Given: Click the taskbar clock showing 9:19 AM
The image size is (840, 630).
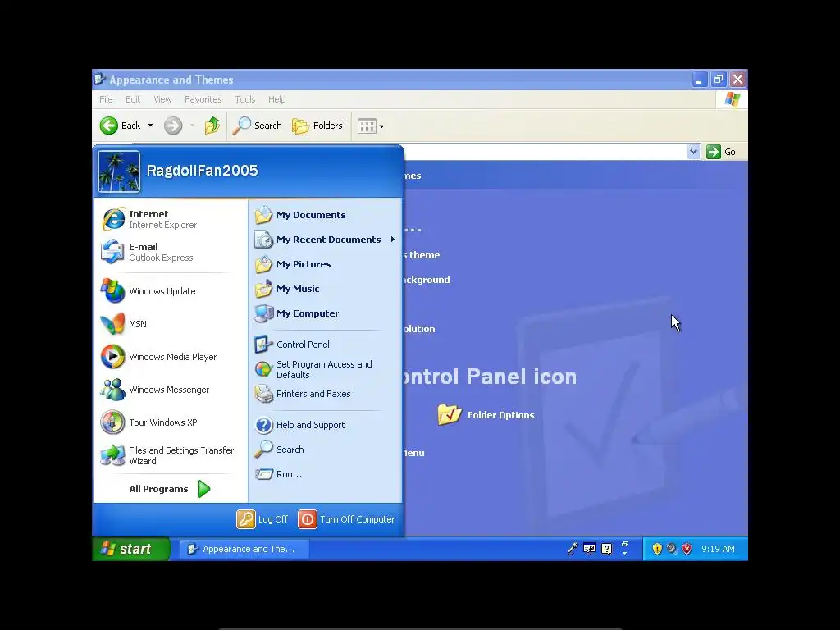Looking at the screenshot, I should coord(718,549).
